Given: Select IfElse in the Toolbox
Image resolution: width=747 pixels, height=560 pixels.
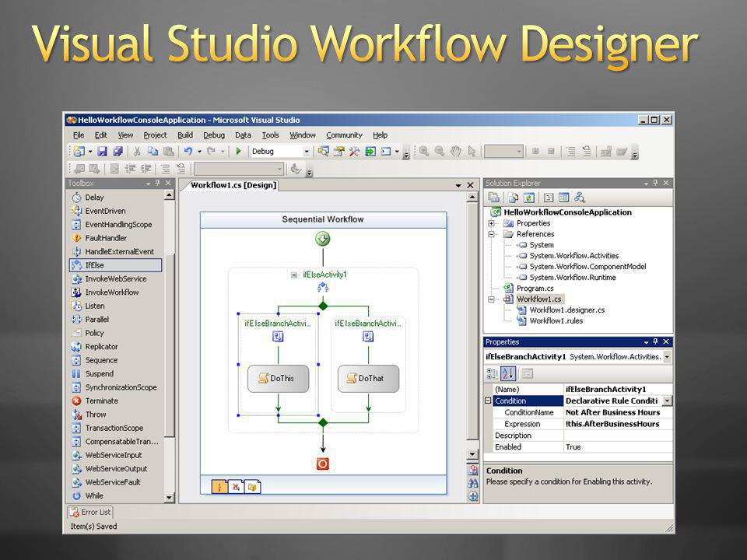Looking at the screenshot, I should 116,265.
